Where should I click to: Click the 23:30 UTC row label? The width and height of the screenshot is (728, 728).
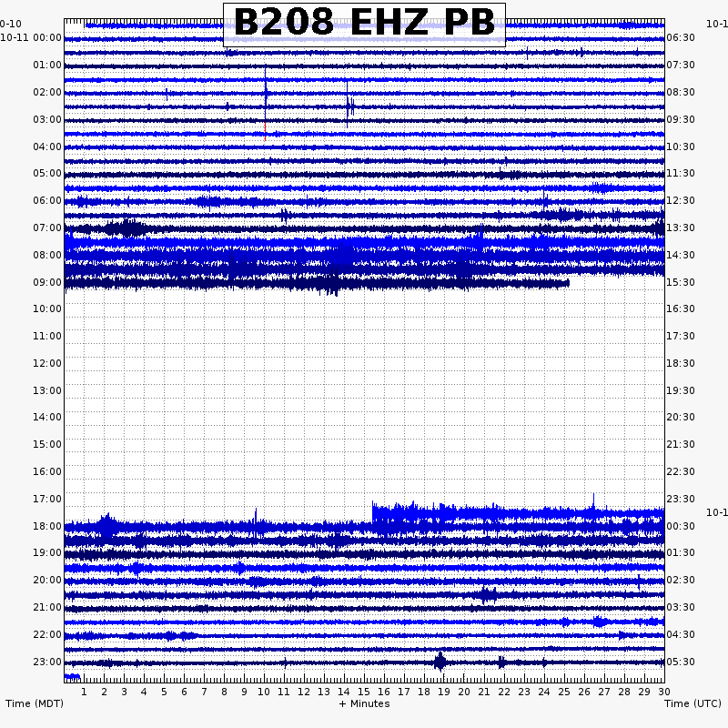(x=681, y=499)
